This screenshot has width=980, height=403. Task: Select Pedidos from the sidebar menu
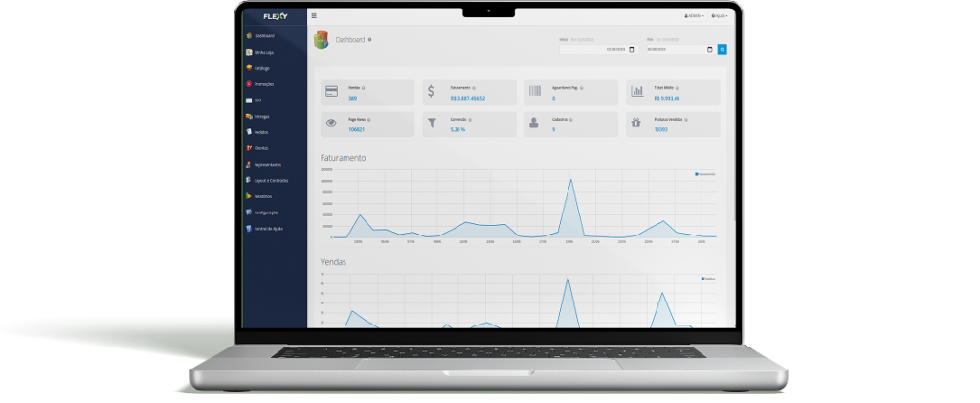(260, 132)
